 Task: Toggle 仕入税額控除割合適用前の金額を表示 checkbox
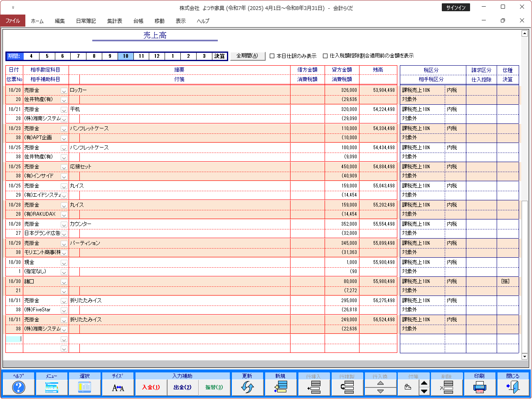(x=325, y=56)
